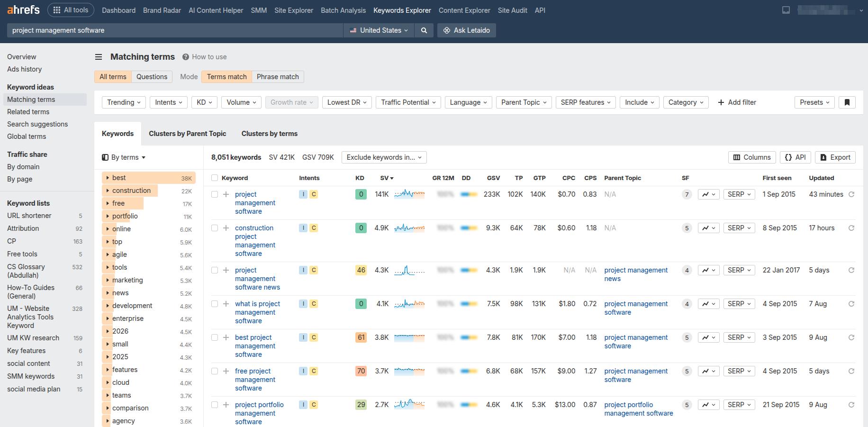The height and width of the screenshot is (427, 868).
Task: Click the display icon in top bar
Action: tap(786, 10)
